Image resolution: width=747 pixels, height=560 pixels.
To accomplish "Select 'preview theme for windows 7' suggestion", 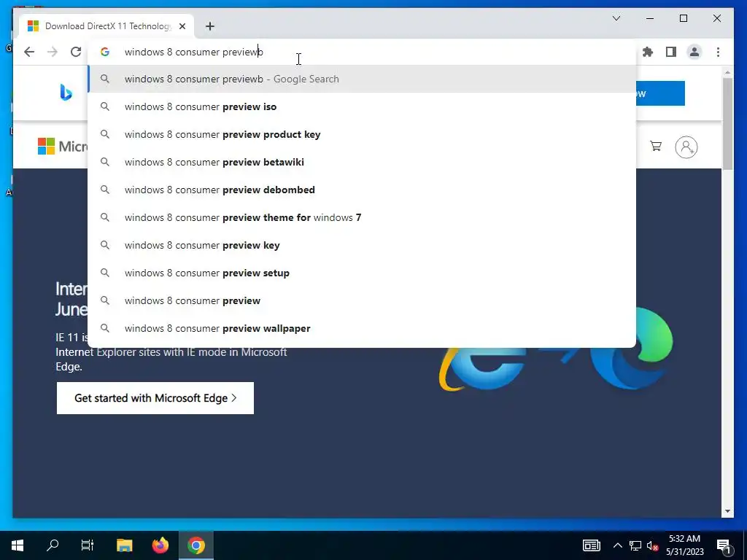I will click(362, 217).
